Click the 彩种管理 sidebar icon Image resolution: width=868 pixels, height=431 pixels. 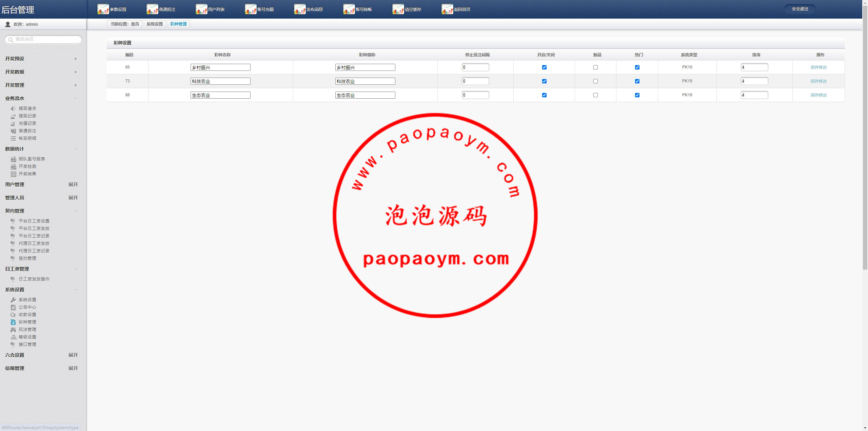(13, 322)
